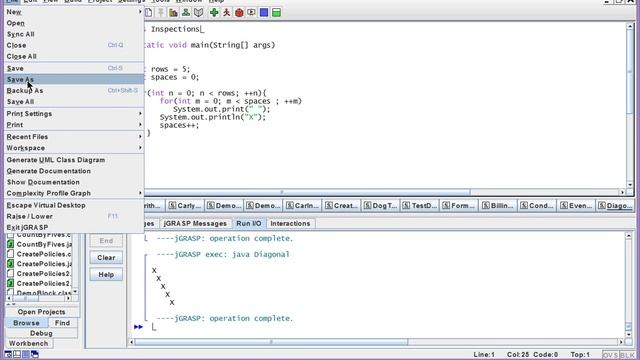Click the greyed-out CSD generate toolbar icon
The height and width of the screenshot is (360, 640).
click(161, 13)
